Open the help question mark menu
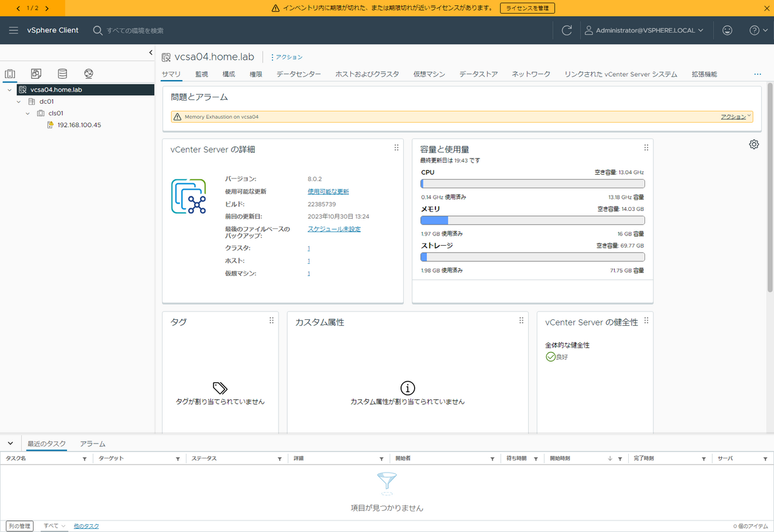 tap(758, 30)
